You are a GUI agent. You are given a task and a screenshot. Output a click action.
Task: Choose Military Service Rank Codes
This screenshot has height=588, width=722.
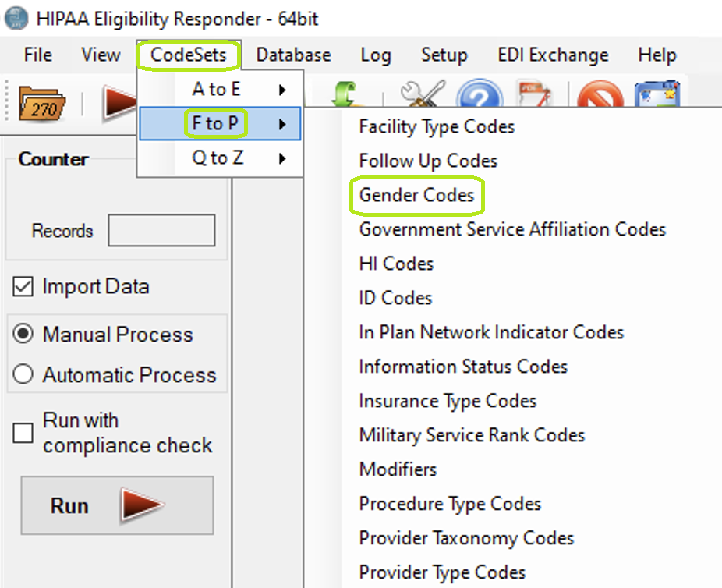(472, 435)
